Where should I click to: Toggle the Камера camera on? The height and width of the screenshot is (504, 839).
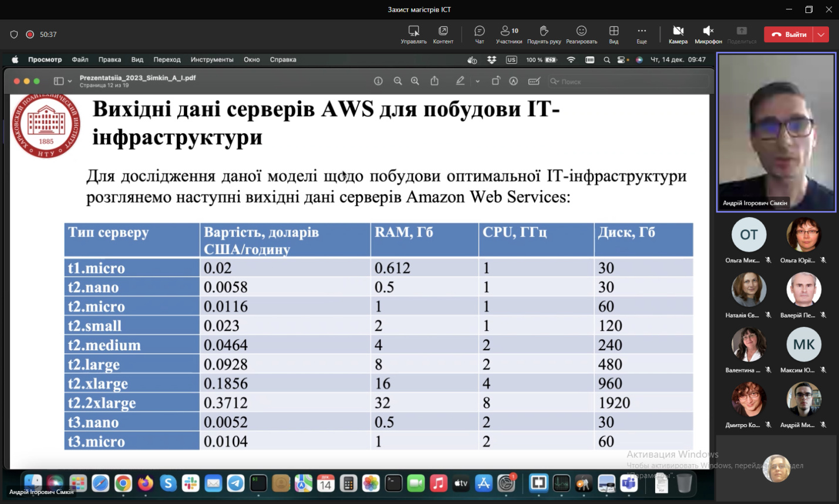point(678,34)
